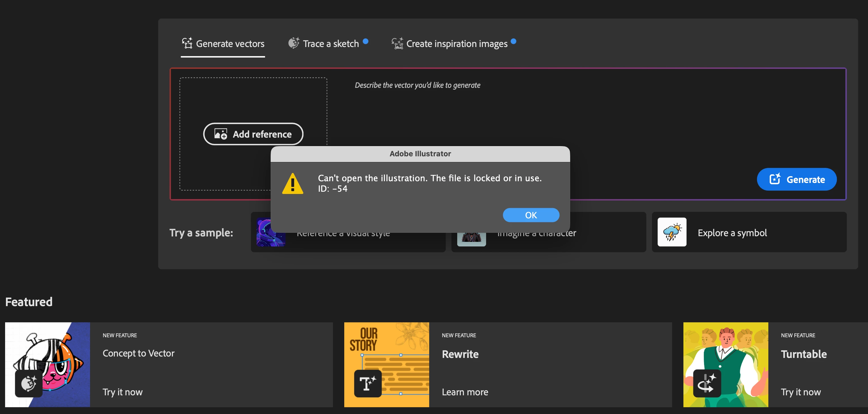Viewport: 868px width, 414px height.
Task: Click Try it now under Concept to Vector
Action: pyautogui.click(x=122, y=392)
